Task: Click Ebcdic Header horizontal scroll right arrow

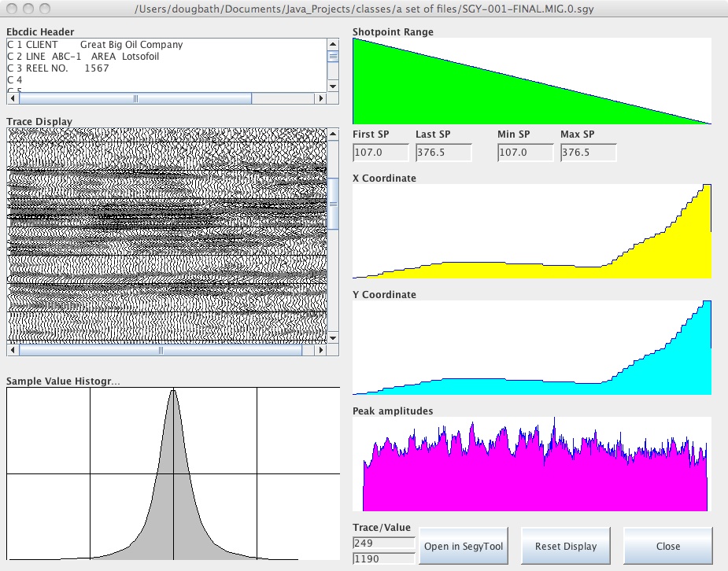Action: click(320, 99)
